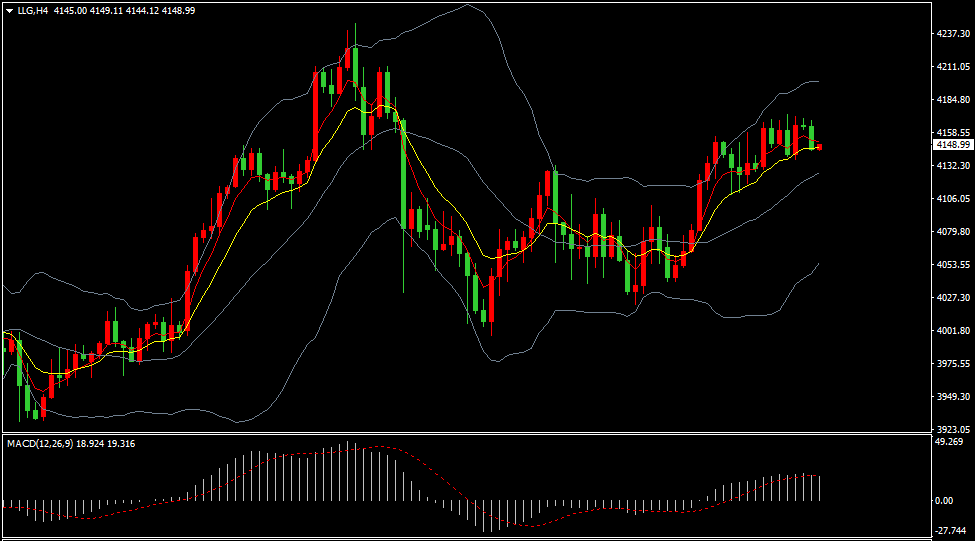Select the tall red candle just before the peak

[316, 115]
